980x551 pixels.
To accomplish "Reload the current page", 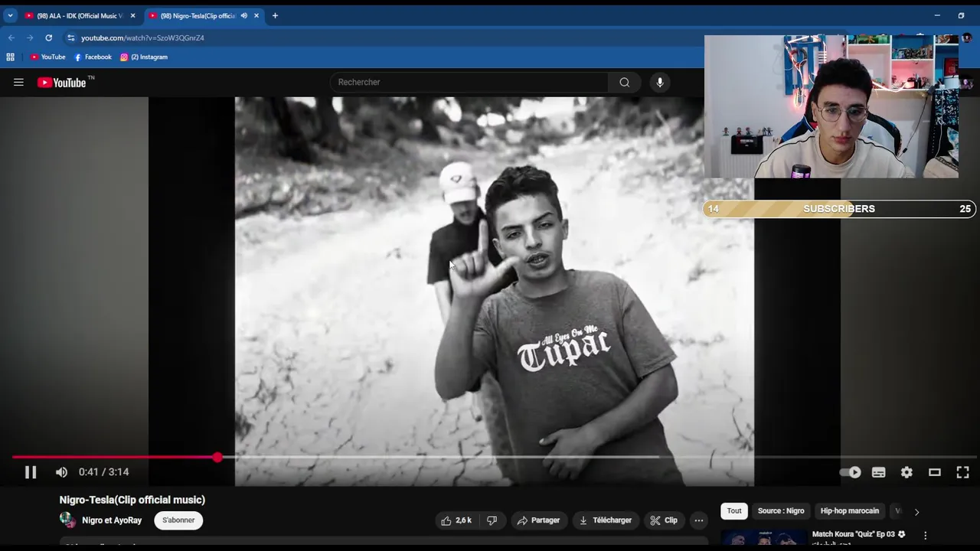I will 48,37.
